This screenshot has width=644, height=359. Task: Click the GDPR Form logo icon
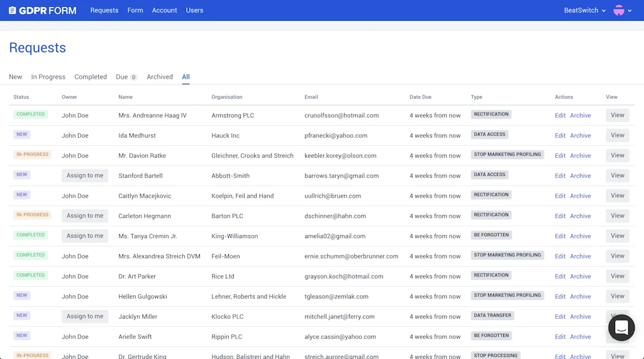(13, 10)
